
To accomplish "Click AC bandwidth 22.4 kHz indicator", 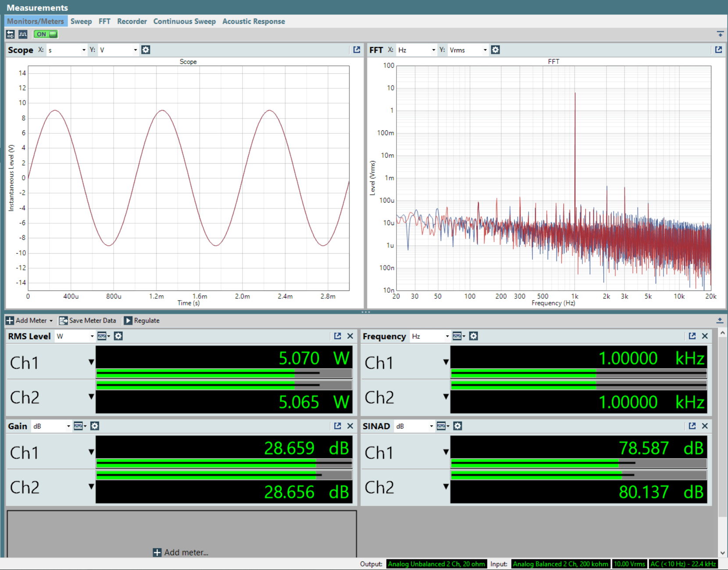I will [683, 564].
